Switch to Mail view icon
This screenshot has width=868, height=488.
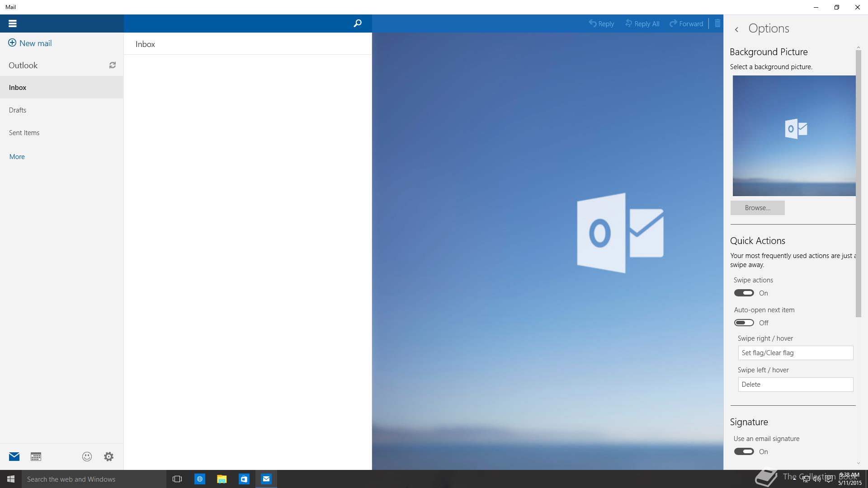[14, 456]
